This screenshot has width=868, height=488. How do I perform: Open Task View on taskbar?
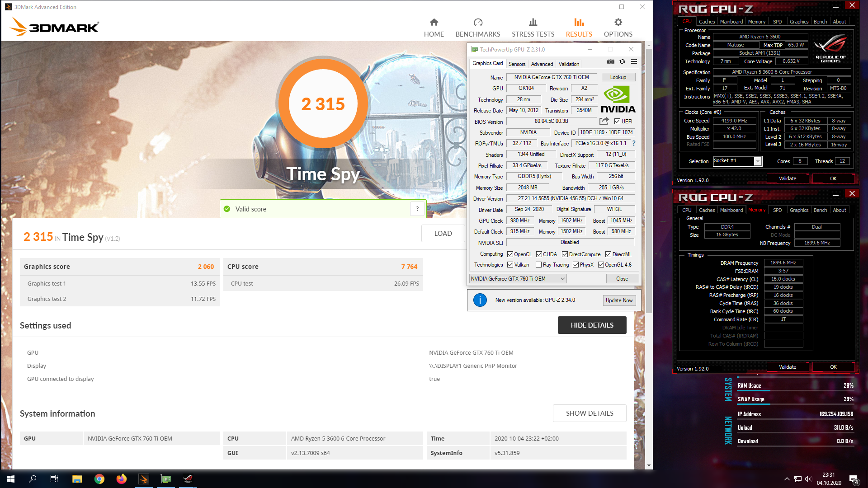click(x=54, y=479)
